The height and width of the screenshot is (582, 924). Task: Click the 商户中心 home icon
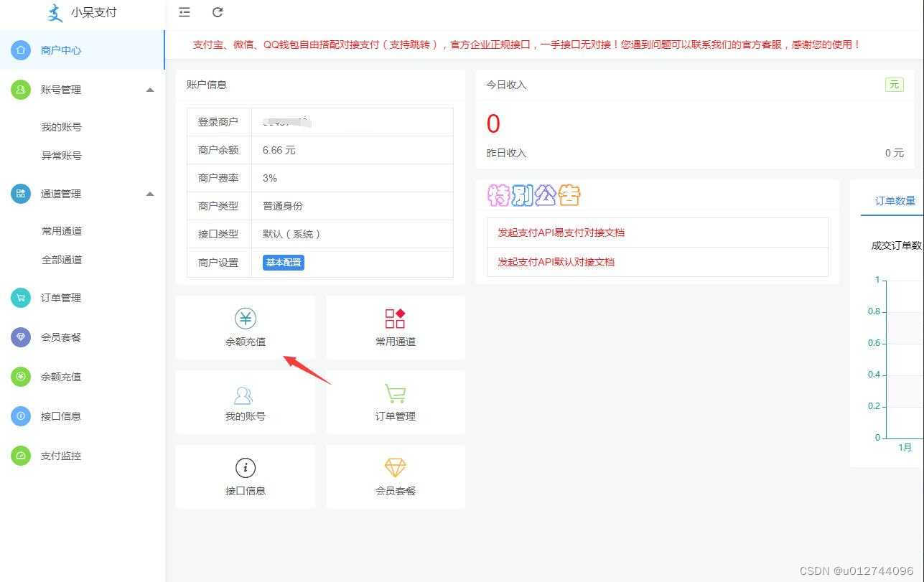pos(21,50)
